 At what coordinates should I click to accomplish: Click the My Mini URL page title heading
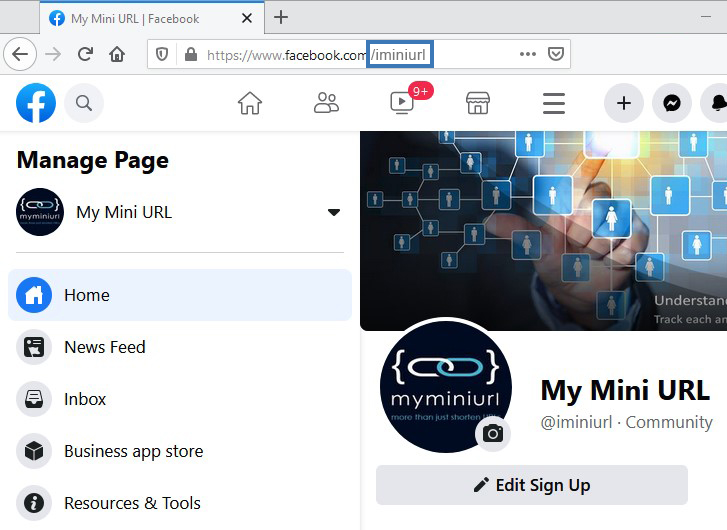tap(625, 390)
